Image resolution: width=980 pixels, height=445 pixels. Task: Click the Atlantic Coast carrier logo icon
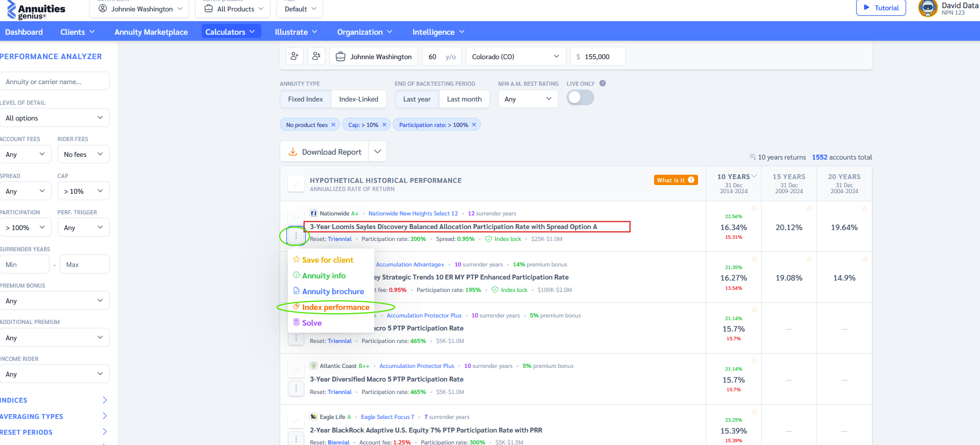[313, 366]
